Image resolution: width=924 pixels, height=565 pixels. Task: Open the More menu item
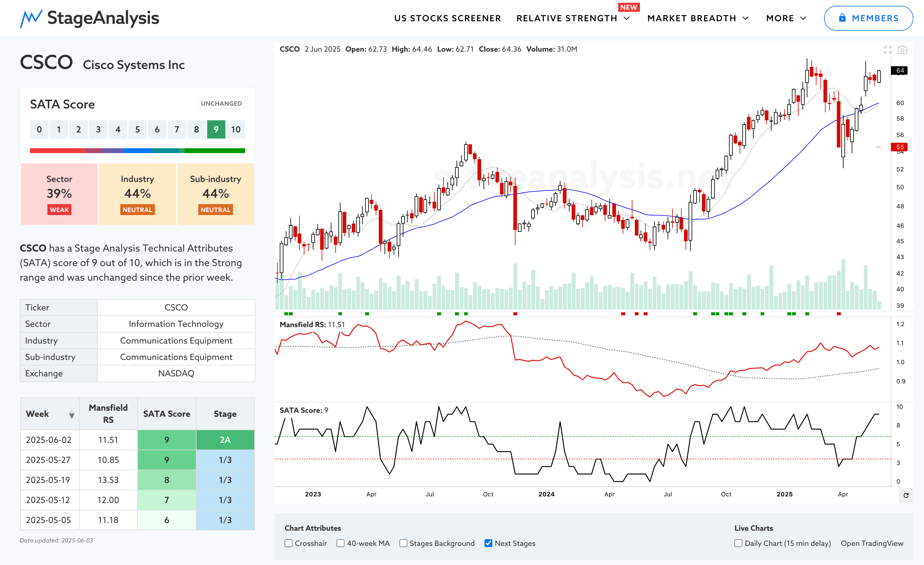tap(780, 18)
